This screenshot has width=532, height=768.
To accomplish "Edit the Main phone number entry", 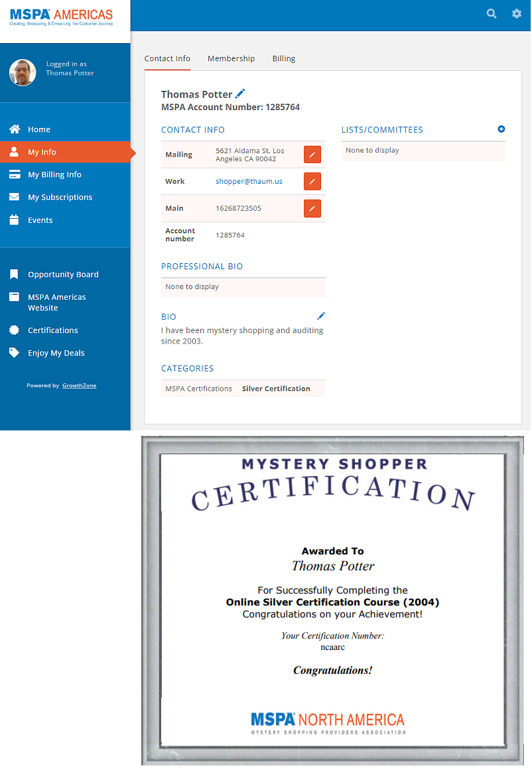I will 312,208.
